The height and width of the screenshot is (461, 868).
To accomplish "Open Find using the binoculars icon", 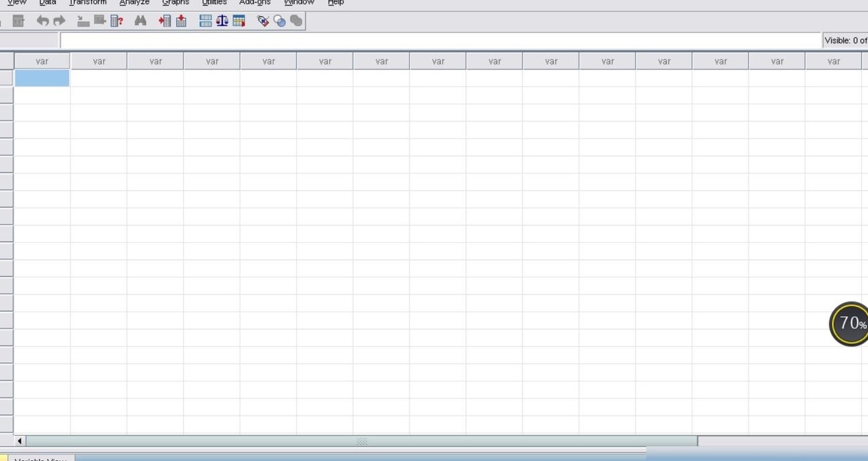I will click(140, 21).
